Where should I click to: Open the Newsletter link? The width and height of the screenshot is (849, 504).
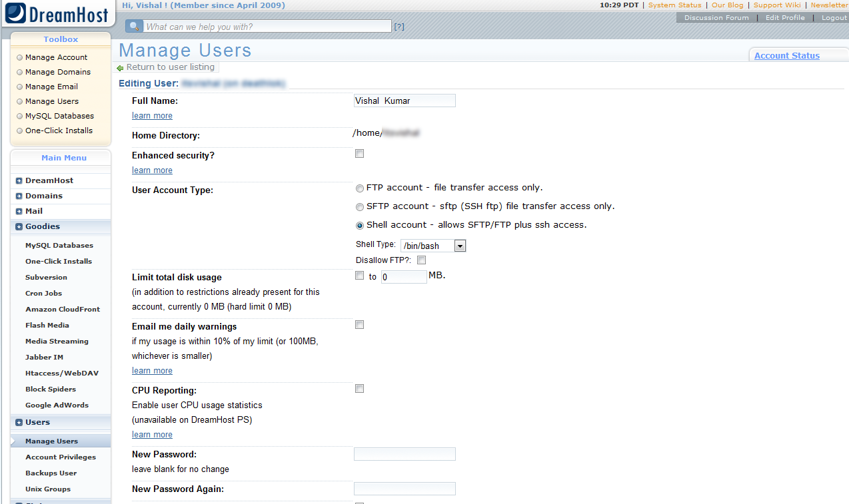coord(830,5)
